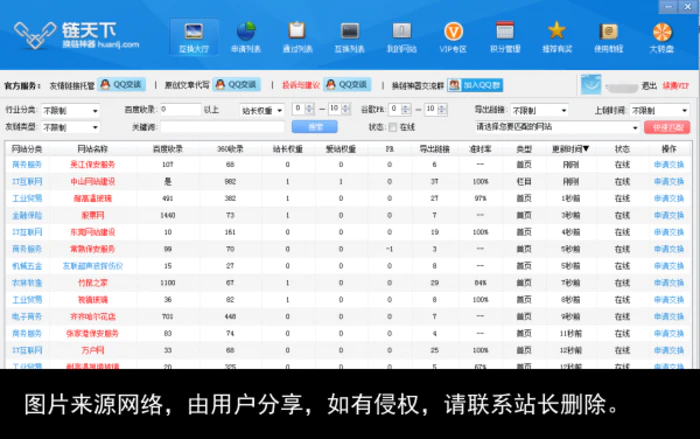Click category 金融保险

[27, 215]
